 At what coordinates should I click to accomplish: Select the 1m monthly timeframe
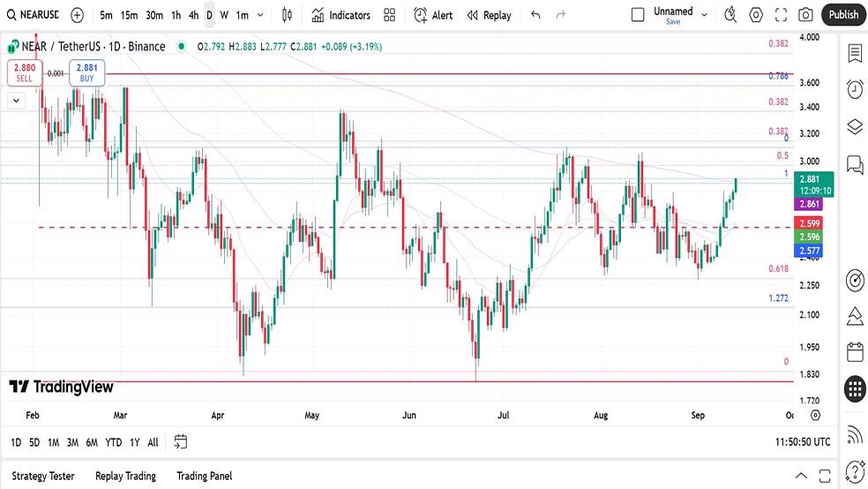click(243, 15)
